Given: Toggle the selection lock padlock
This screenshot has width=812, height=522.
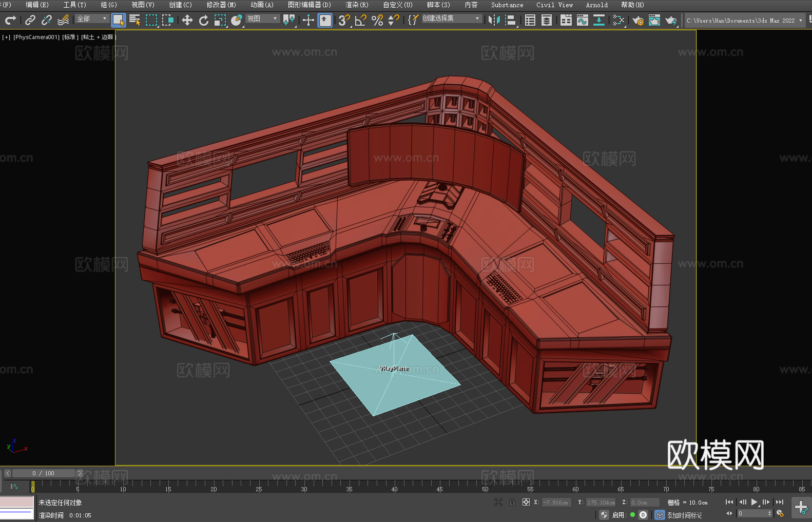Looking at the screenshot, I should [512, 502].
